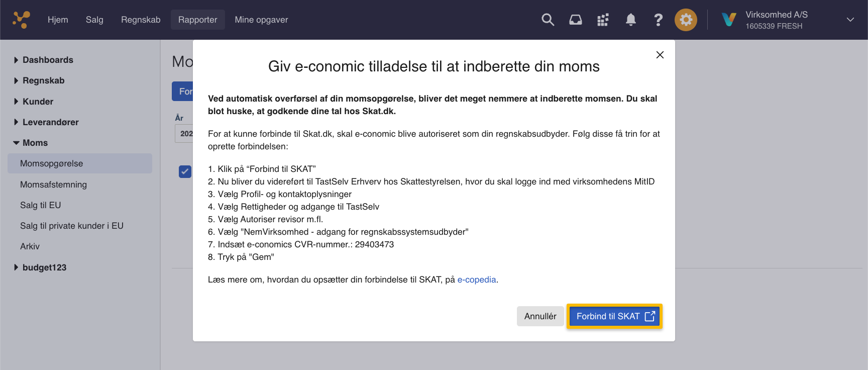
Task: Open the notifications bell
Action: coord(630,20)
